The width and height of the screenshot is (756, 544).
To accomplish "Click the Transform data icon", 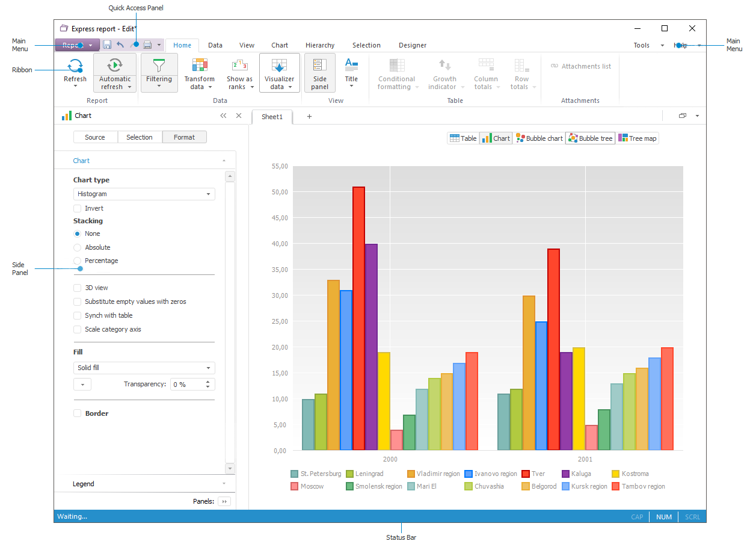I will (x=199, y=66).
